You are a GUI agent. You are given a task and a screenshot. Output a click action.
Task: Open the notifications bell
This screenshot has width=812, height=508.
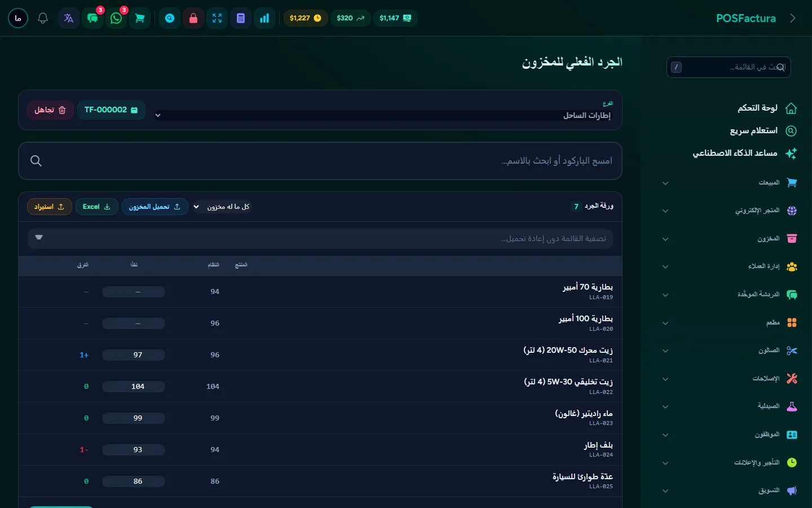point(43,18)
